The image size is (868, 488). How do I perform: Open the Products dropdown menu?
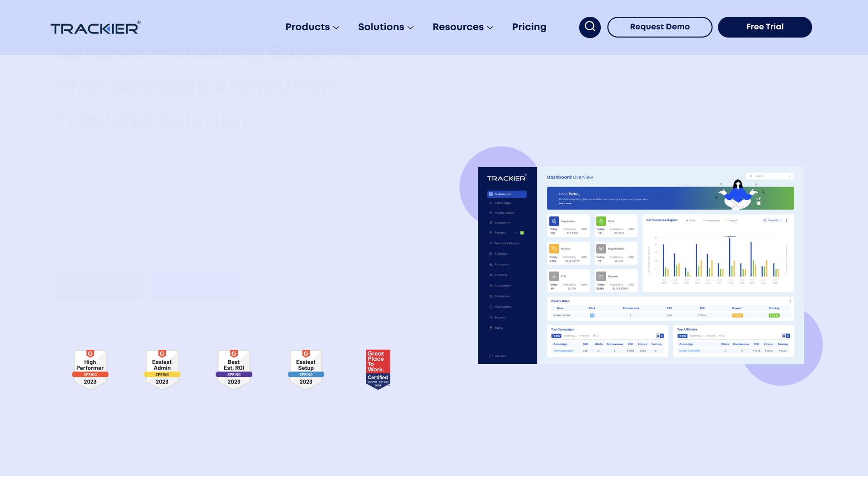point(312,27)
